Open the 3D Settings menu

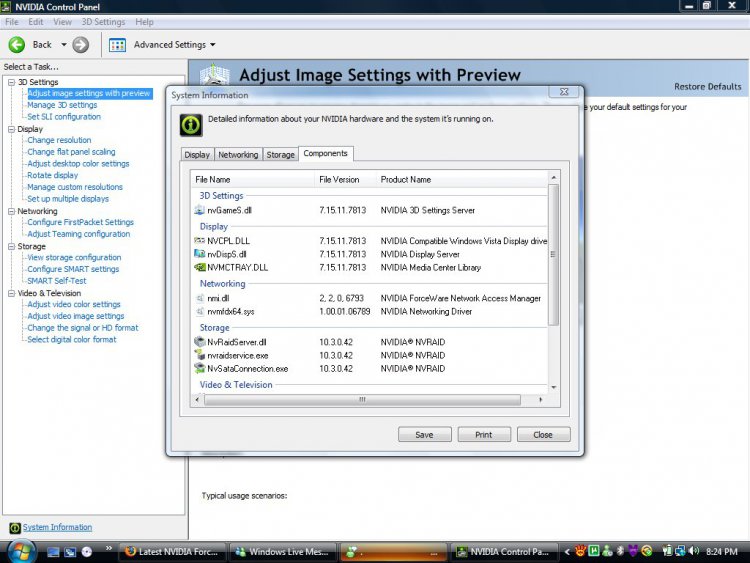(103, 22)
